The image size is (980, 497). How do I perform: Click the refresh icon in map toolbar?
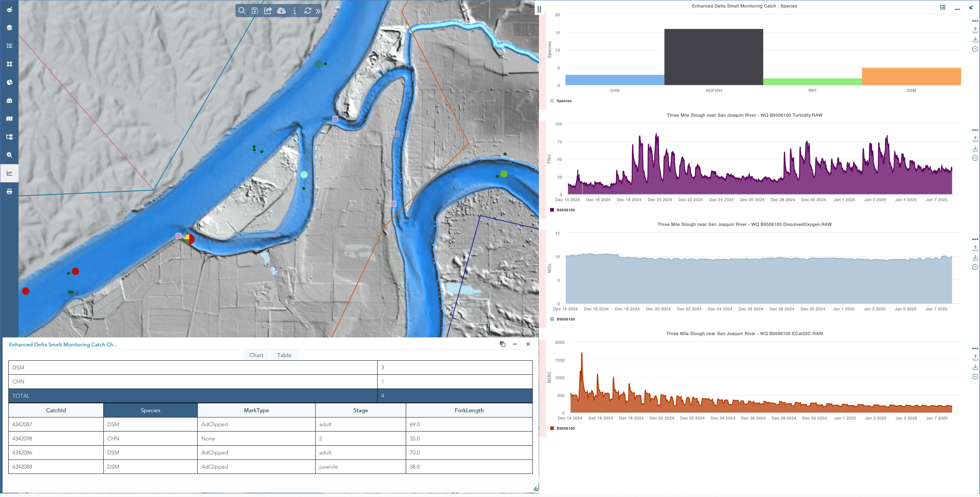(x=308, y=11)
